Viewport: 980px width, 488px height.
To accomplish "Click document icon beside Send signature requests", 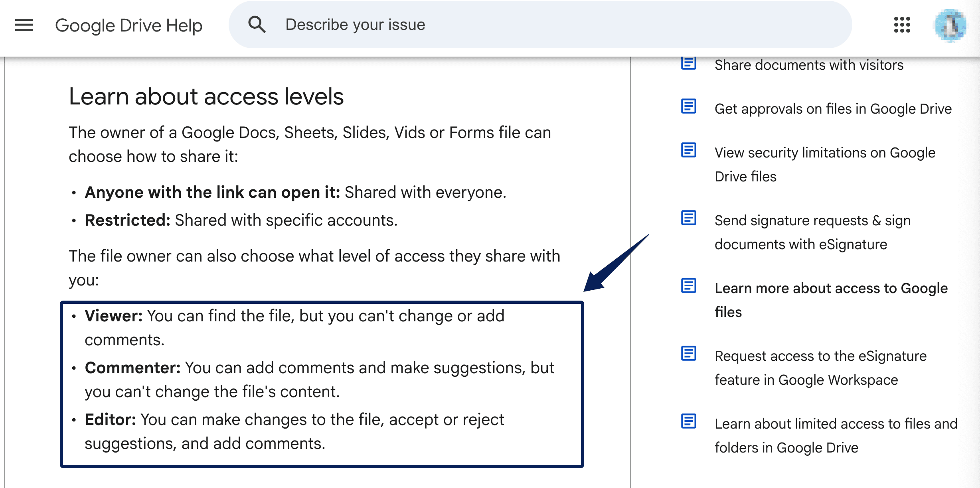I will point(689,218).
